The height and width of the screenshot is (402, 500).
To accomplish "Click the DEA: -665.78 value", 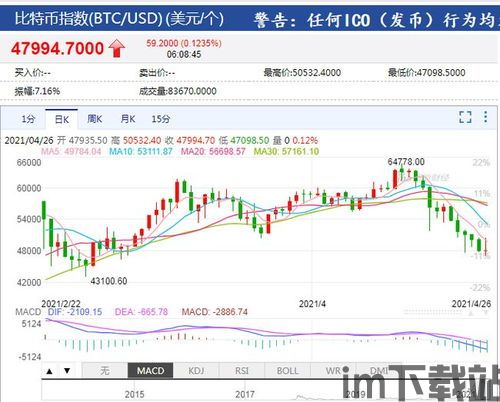I will (141, 312).
